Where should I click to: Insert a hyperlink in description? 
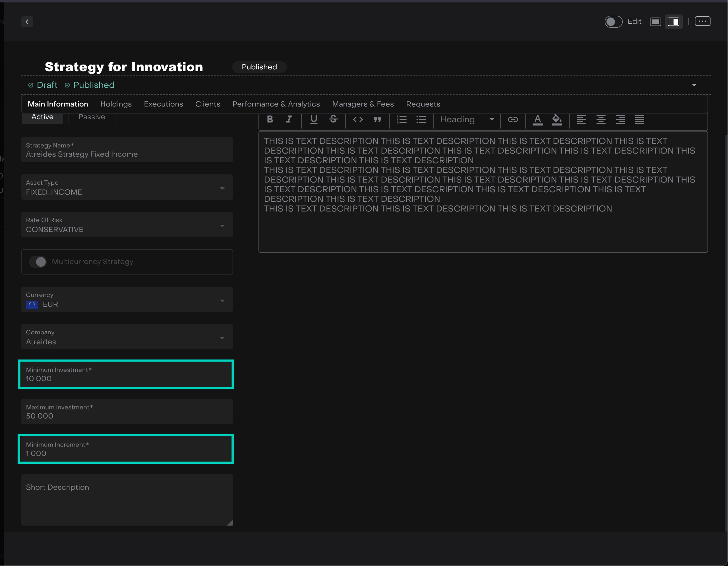(x=513, y=119)
